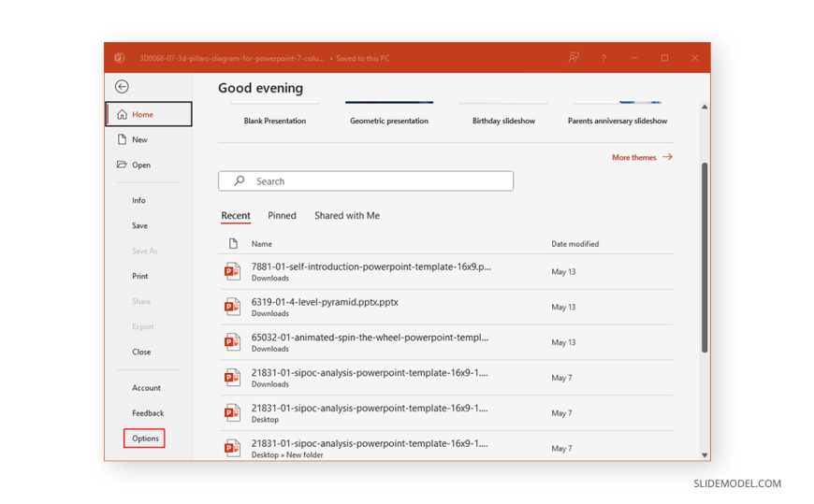Sort by the Date modified column header
Viewport: 814px width, 504px height.
[x=574, y=244]
